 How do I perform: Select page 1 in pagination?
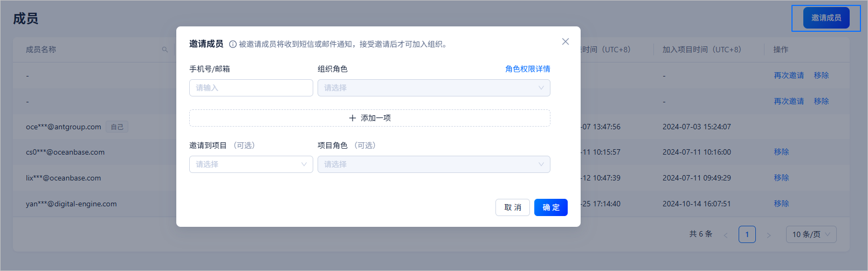[747, 234]
